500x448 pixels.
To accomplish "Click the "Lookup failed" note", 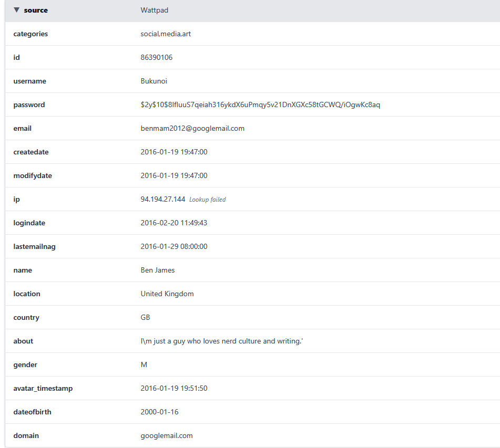I will click(x=208, y=200).
